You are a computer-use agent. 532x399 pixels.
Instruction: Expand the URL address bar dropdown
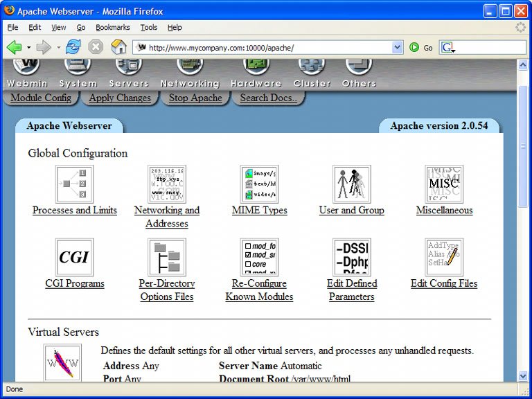[397, 48]
